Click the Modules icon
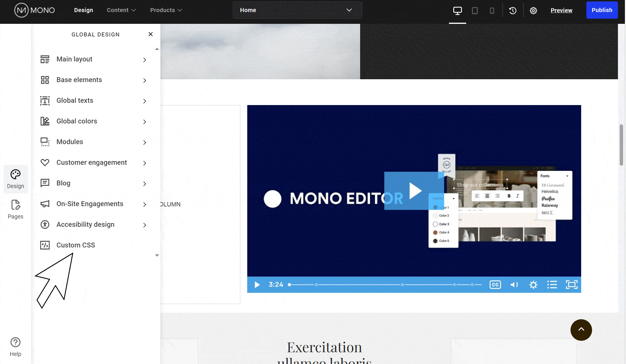Image resolution: width=626 pixels, height=364 pixels. 45,142
